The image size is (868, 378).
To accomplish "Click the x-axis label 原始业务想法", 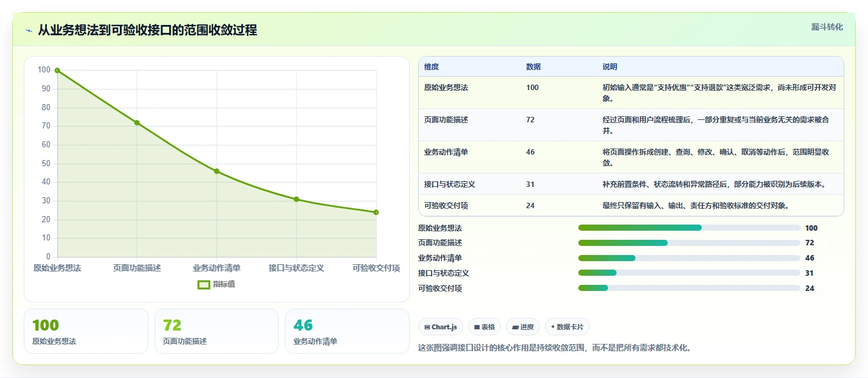I will [x=57, y=268].
